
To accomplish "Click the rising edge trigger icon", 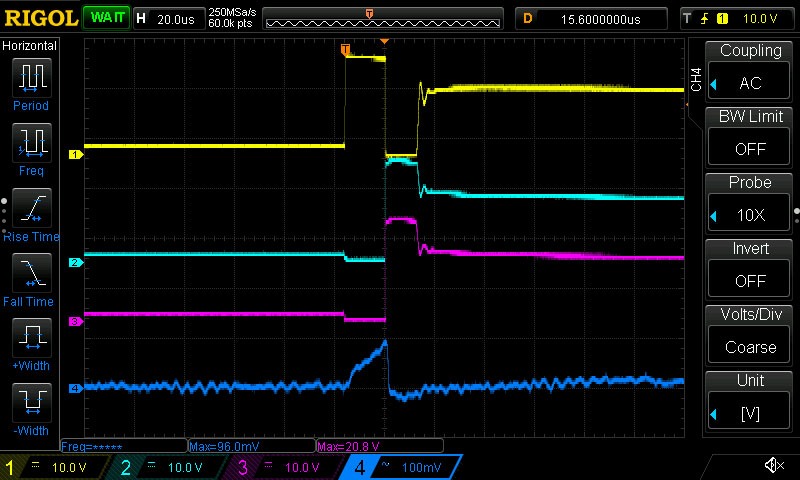I will click(x=704, y=19).
